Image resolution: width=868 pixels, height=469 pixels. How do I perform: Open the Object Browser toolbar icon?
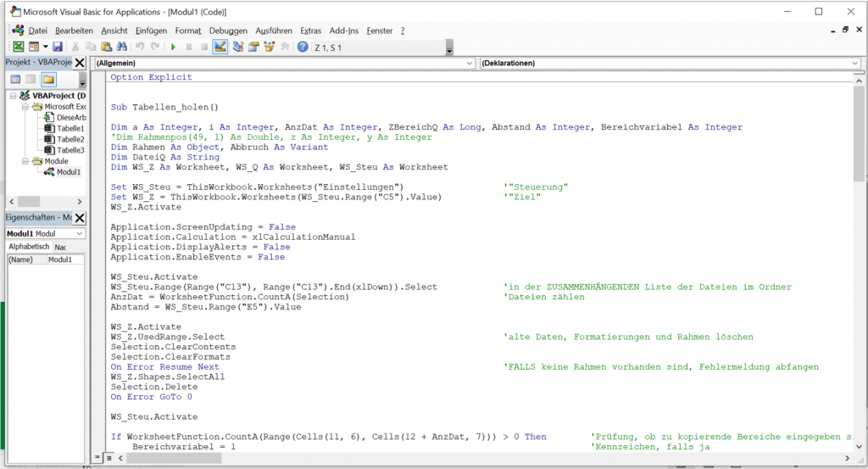pos(270,47)
